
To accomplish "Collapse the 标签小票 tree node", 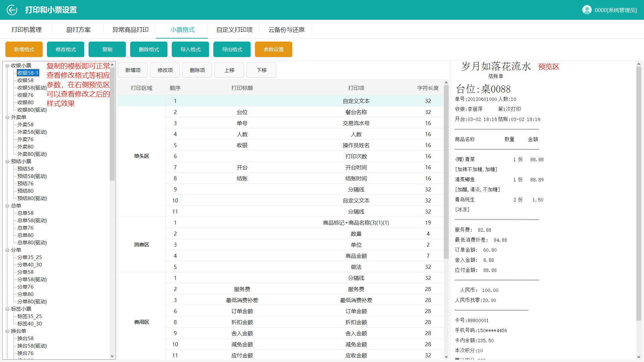I will (x=7, y=309).
